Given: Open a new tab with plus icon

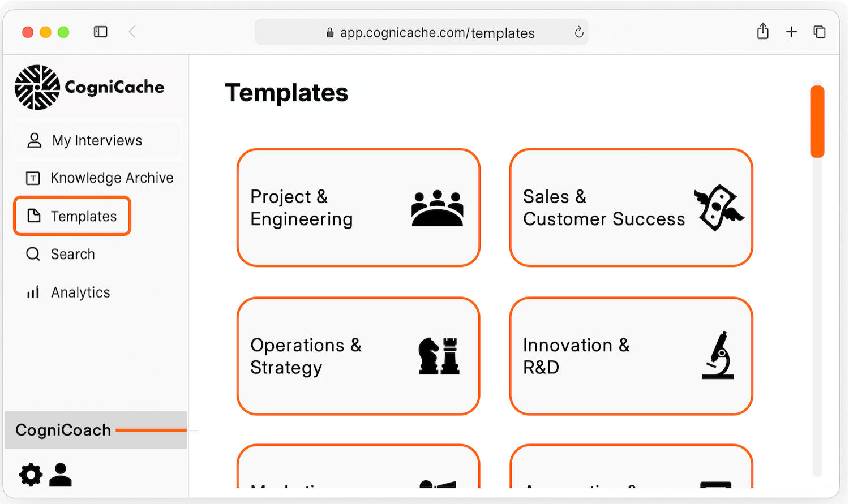Looking at the screenshot, I should point(791,32).
